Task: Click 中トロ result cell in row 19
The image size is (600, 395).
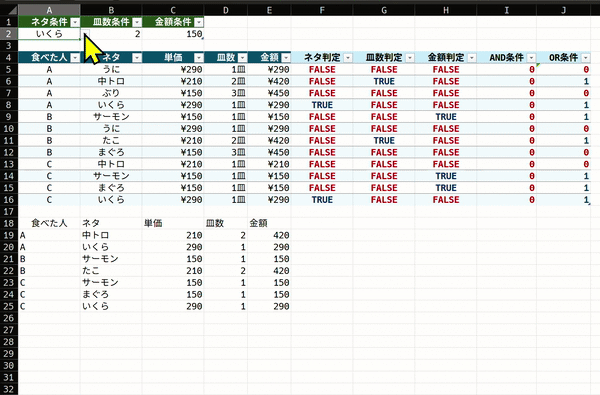Action: coord(111,235)
